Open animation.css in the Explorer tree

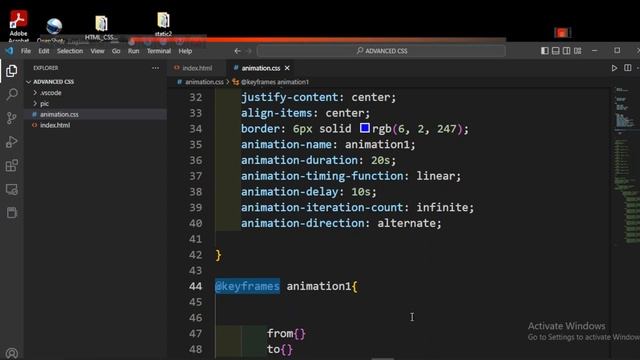(59, 114)
